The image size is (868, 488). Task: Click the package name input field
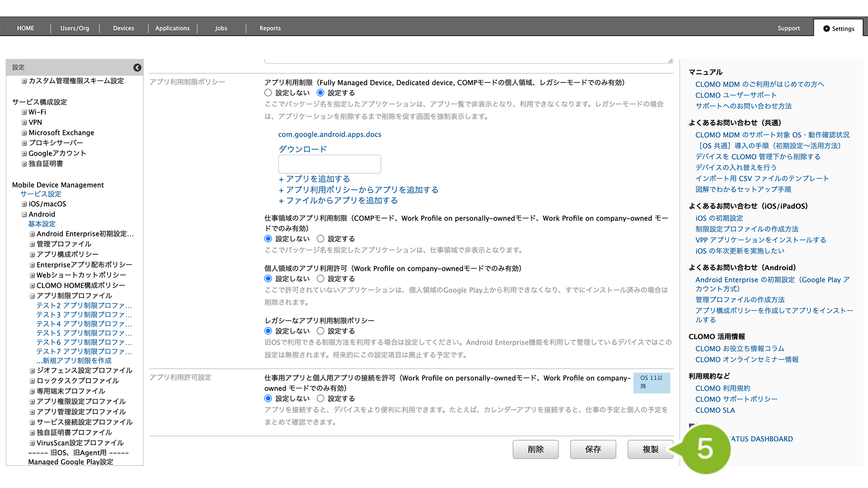330,164
